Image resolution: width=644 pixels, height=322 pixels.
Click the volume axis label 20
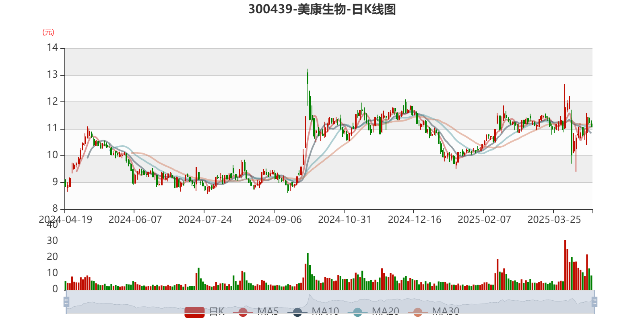[x=52, y=257]
